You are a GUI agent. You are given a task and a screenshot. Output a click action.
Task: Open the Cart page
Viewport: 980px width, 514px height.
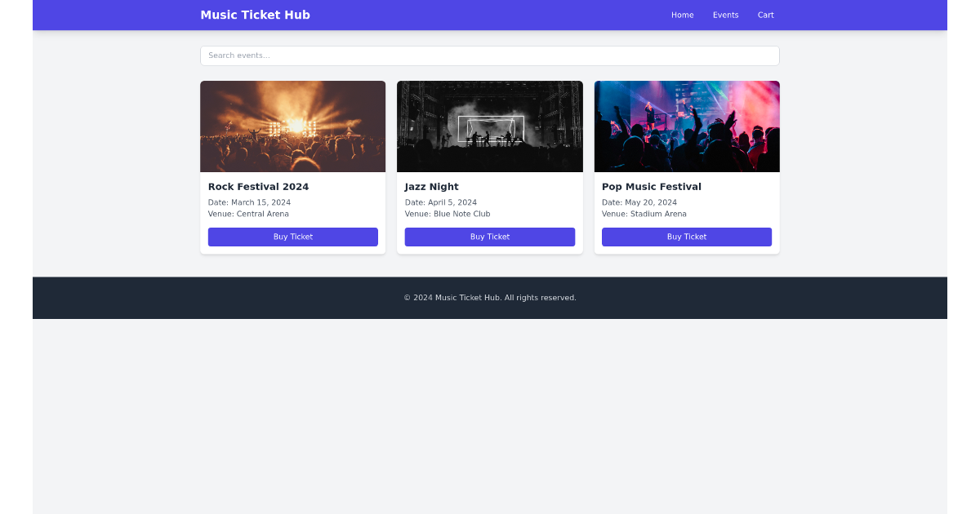click(765, 15)
